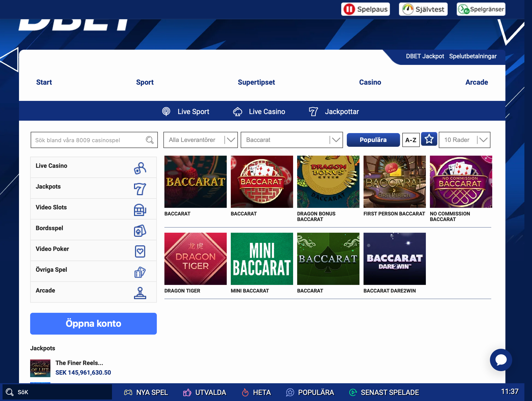
Task: Open the DBET Jackpot link
Action: (425, 56)
